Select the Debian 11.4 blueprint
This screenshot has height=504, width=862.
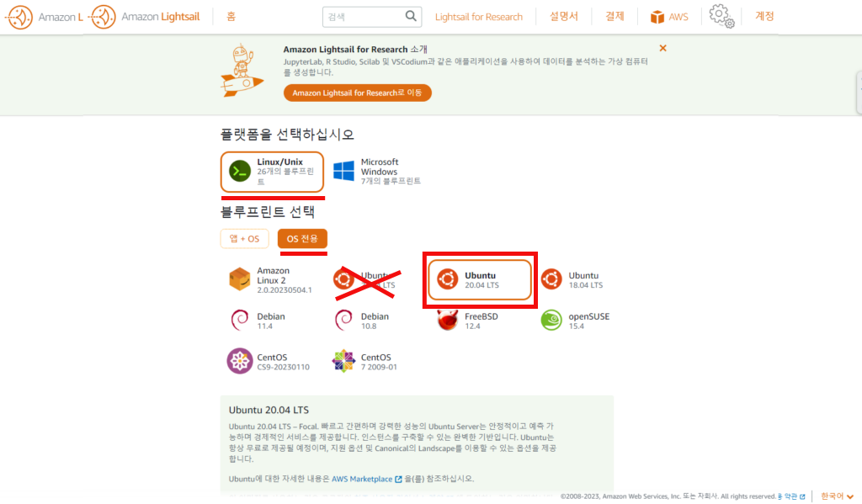[258, 321]
